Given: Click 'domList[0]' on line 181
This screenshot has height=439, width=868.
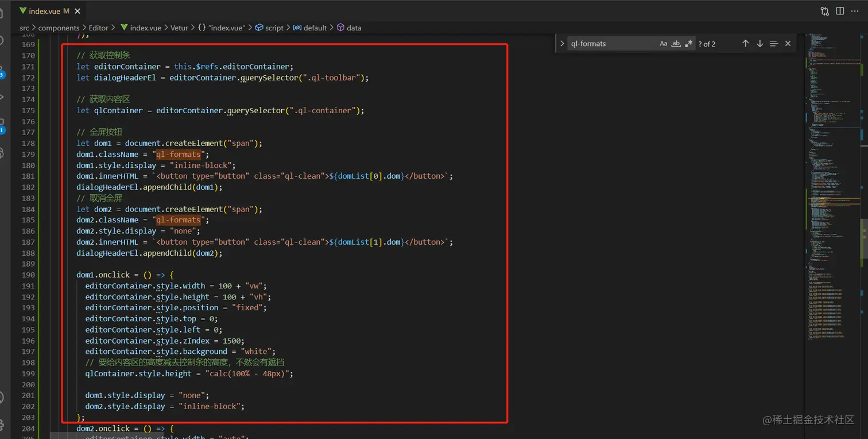Looking at the screenshot, I should [360, 176].
